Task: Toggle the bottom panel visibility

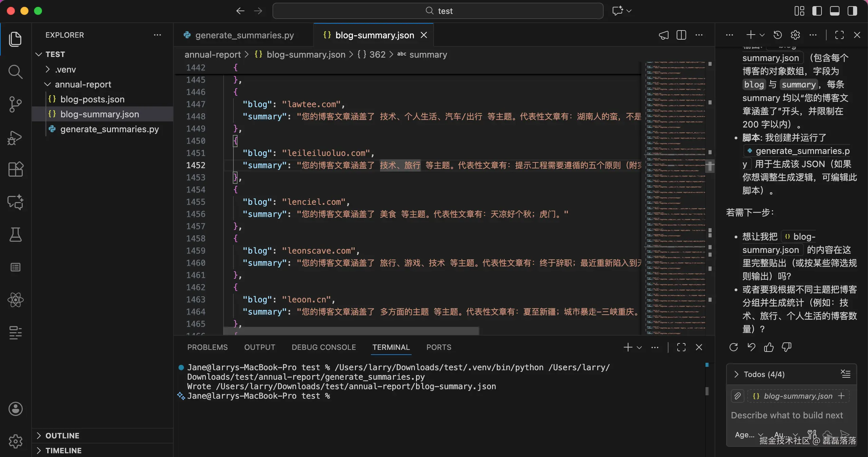Action: [x=835, y=11]
